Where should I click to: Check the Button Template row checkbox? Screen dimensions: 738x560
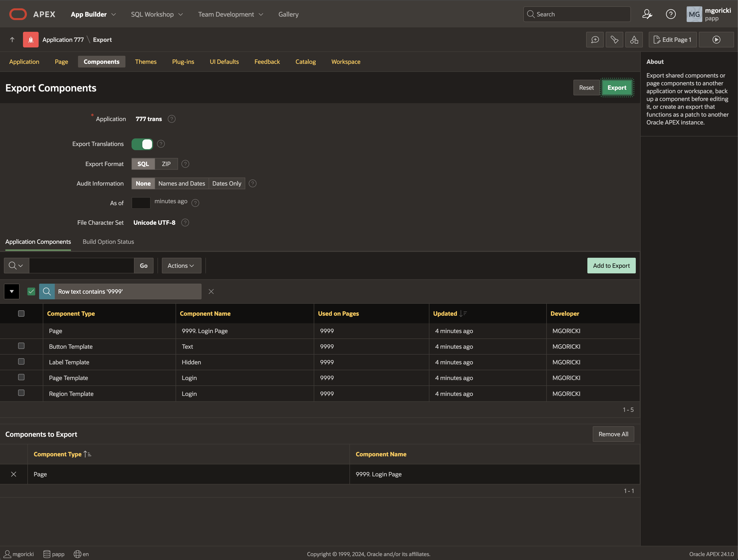tap(21, 346)
